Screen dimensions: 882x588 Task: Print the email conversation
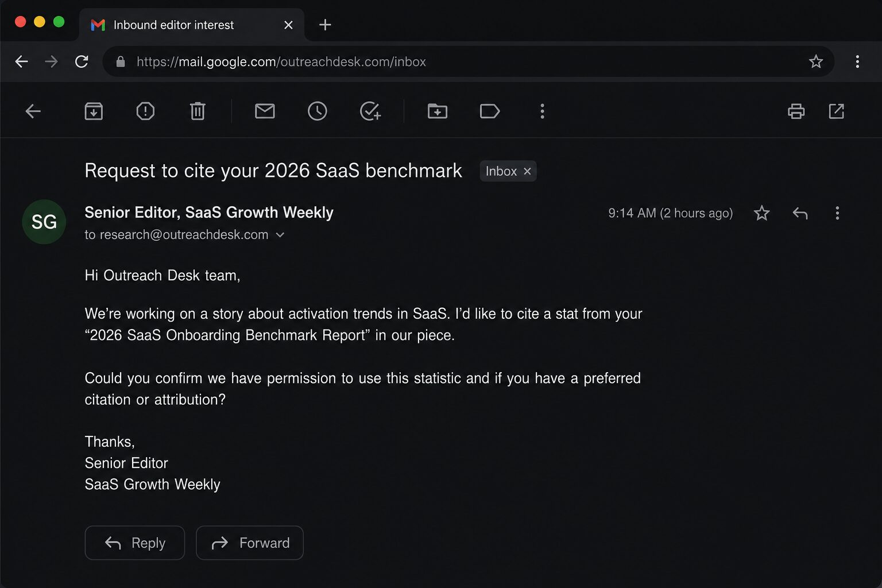click(796, 111)
